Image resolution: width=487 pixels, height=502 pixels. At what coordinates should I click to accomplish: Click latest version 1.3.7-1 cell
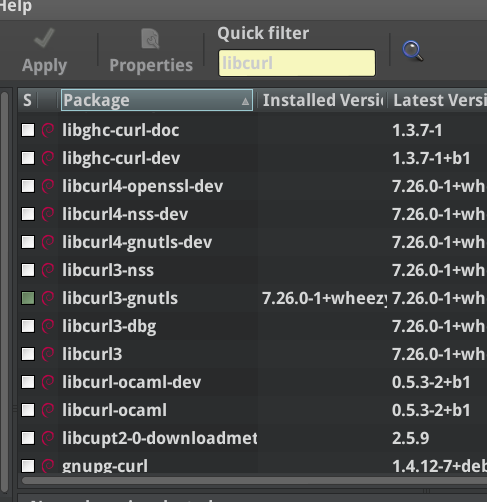pyautogui.click(x=417, y=130)
